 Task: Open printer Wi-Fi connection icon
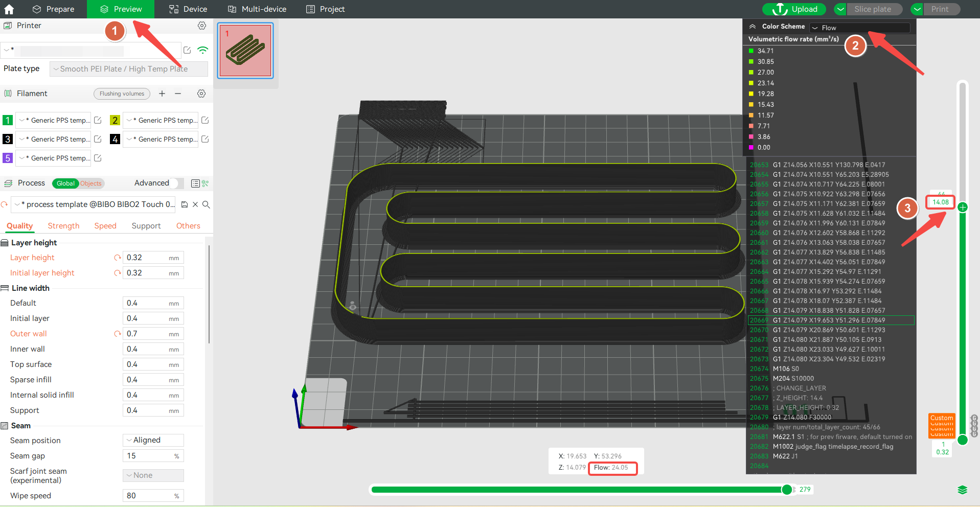203,50
